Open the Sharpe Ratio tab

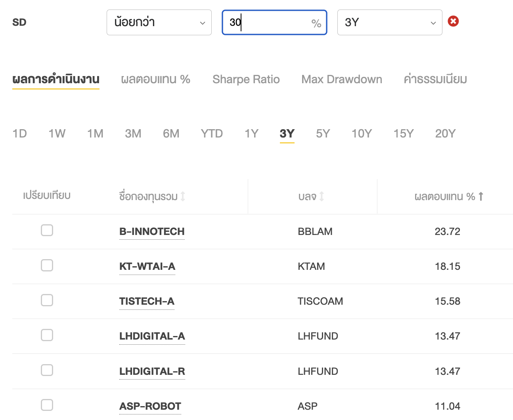246,79
